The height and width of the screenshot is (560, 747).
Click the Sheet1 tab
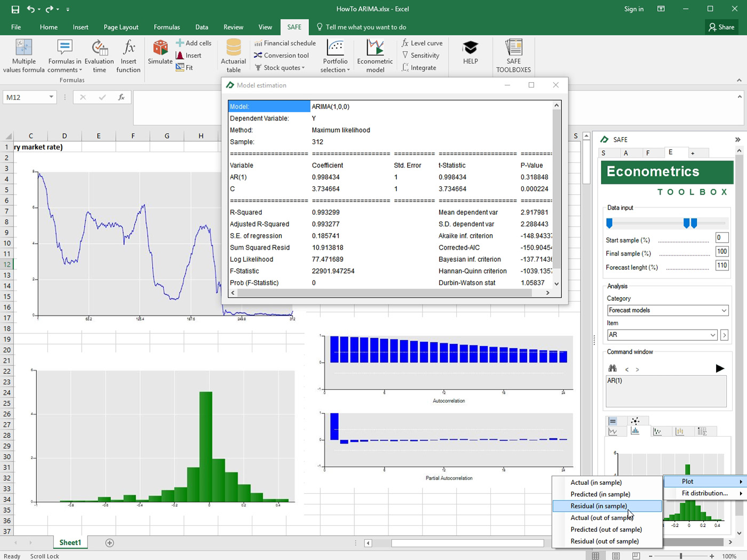click(x=70, y=543)
